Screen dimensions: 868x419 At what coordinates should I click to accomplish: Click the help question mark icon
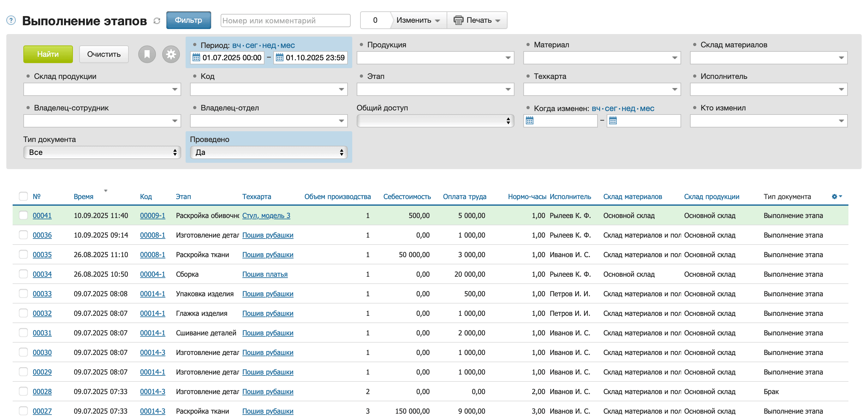coord(11,21)
